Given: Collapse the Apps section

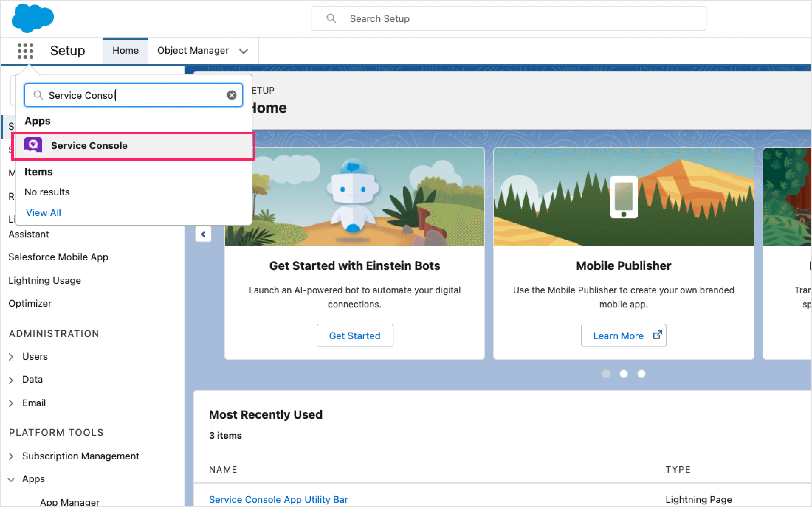Looking at the screenshot, I should point(11,479).
